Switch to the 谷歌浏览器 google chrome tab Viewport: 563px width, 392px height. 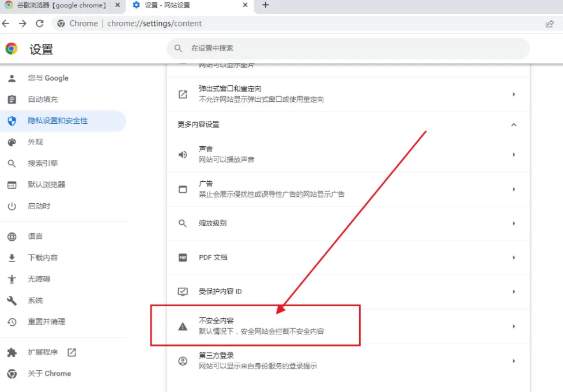point(62,5)
